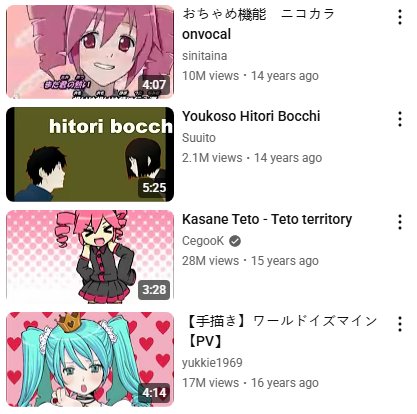Click CegooK verified badge icon
The image size is (417, 414).
click(x=235, y=241)
